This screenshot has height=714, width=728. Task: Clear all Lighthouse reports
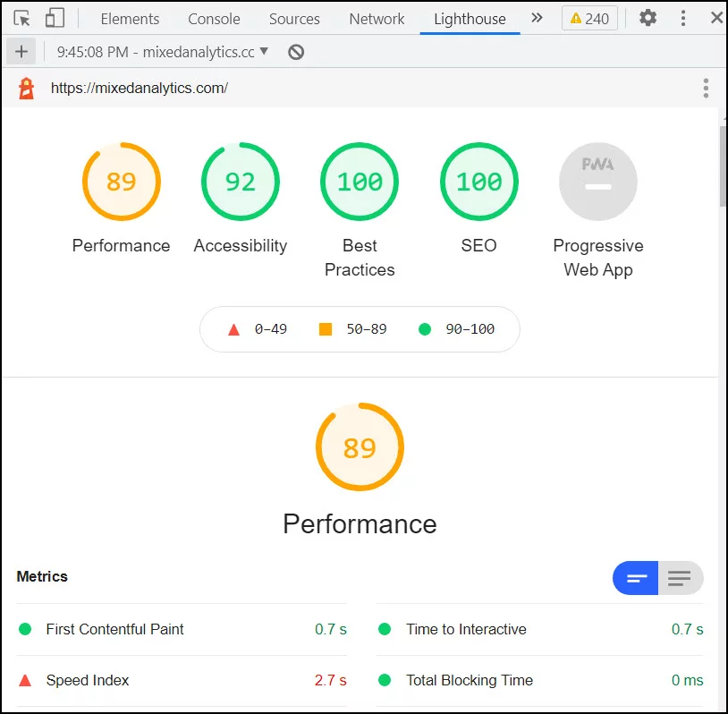pyautogui.click(x=295, y=52)
